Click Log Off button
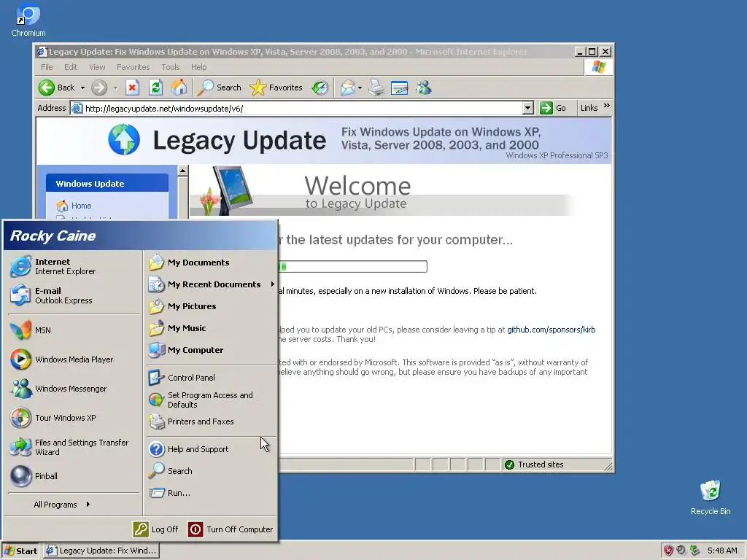The width and height of the screenshot is (747, 560). point(155,529)
